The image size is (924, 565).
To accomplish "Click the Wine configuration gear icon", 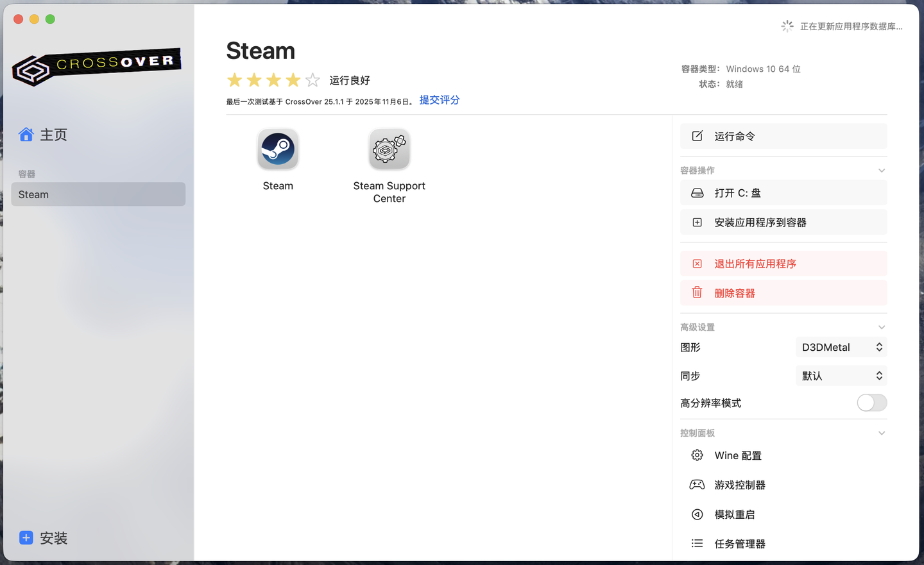I will [697, 455].
